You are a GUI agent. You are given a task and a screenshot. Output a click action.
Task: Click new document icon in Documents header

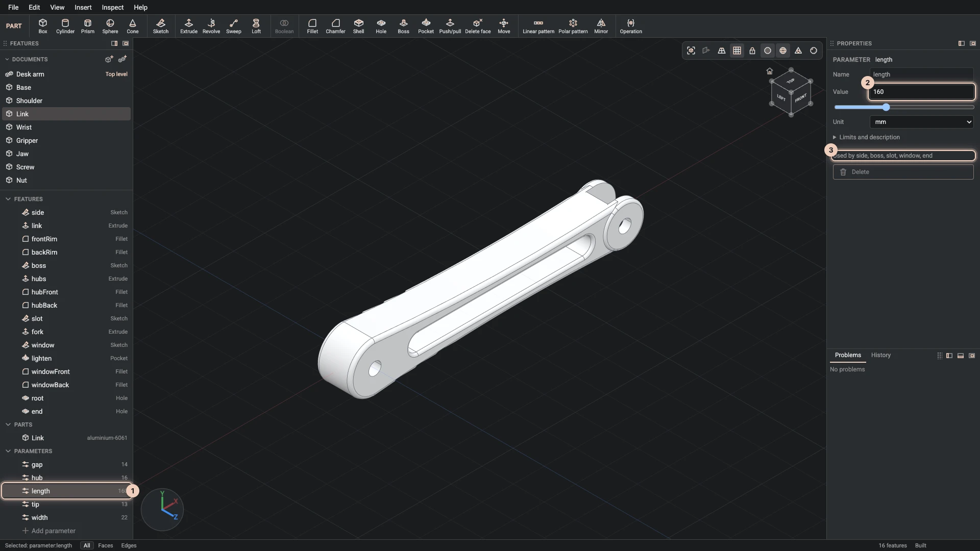pyautogui.click(x=109, y=59)
